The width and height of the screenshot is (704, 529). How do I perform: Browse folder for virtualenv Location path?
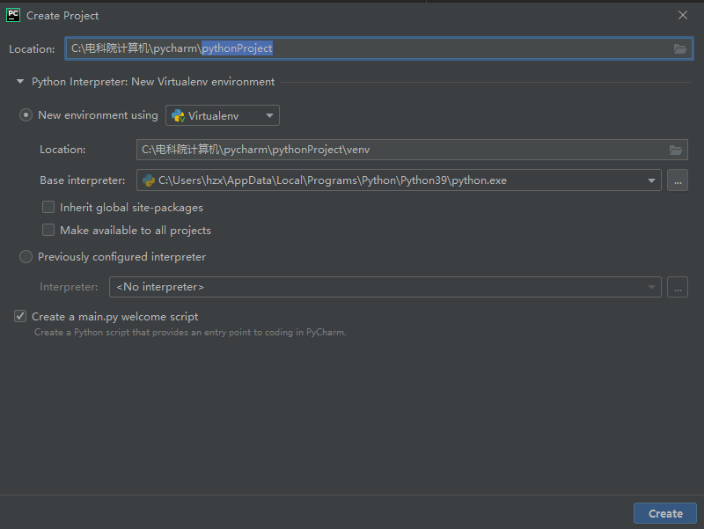[x=676, y=150]
